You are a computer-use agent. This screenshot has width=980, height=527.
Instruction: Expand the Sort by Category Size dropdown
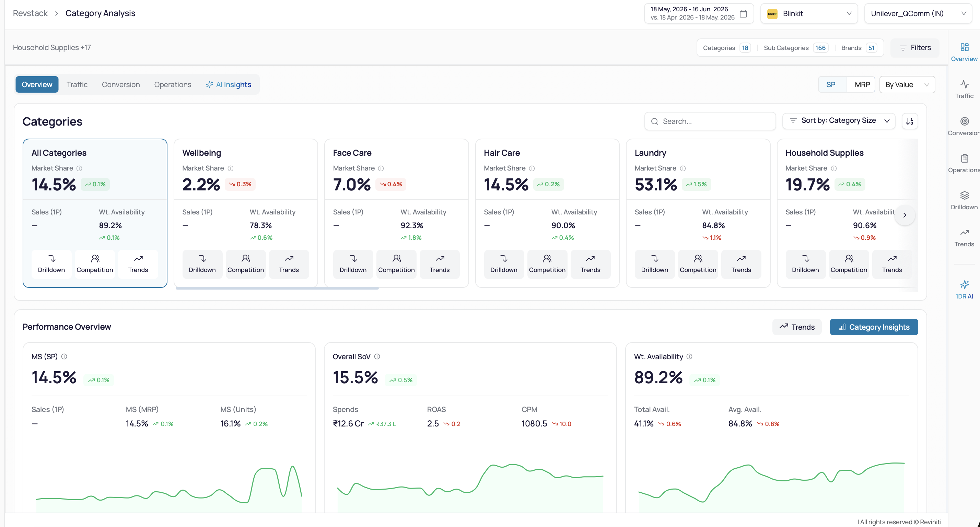[839, 121]
